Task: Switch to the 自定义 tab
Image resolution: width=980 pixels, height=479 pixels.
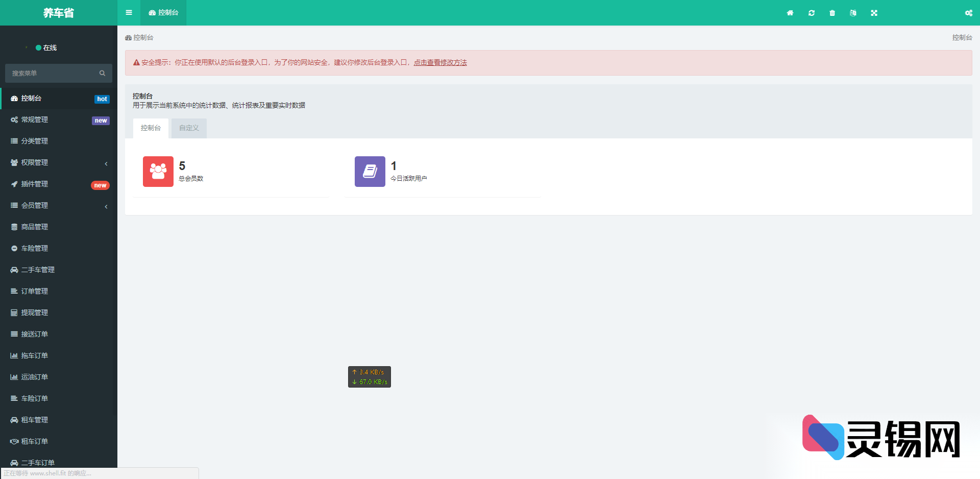Action: click(x=189, y=128)
